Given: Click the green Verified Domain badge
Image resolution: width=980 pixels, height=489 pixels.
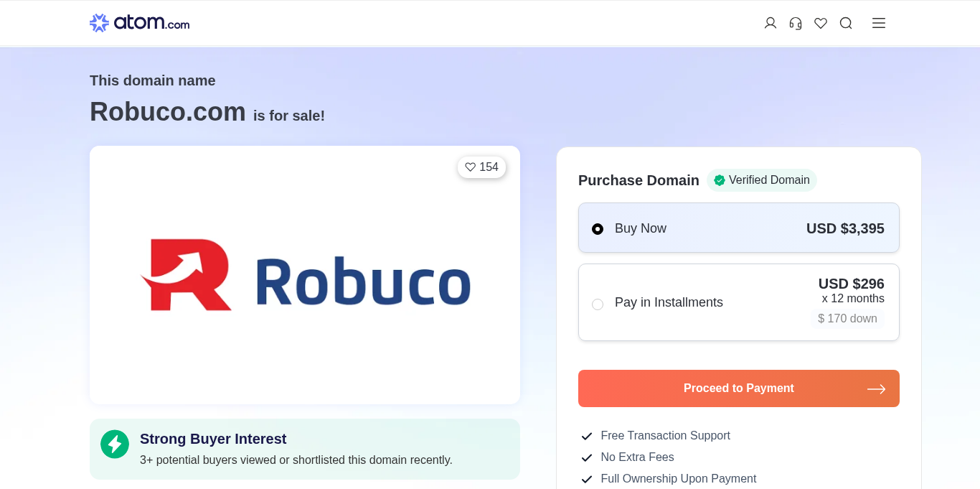Looking at the screenshot, I should [762, 180].
